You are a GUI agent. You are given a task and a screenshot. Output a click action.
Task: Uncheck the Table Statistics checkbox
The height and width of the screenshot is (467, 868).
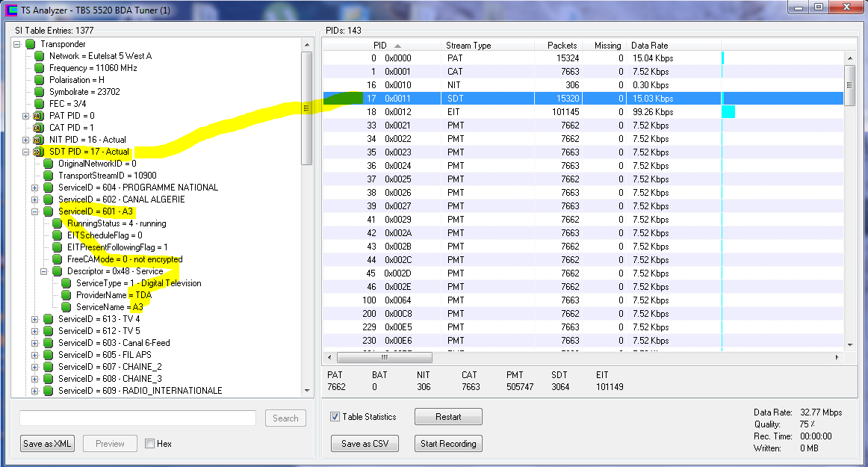click(335, 417)
